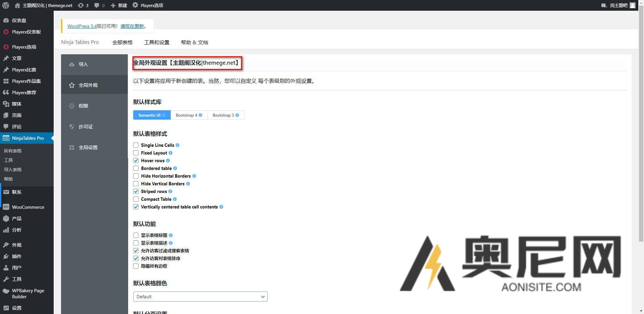Click the 文章 pin icon in the sidebar
The width and height of the screenshot is (644, 314).
[6, 58]
